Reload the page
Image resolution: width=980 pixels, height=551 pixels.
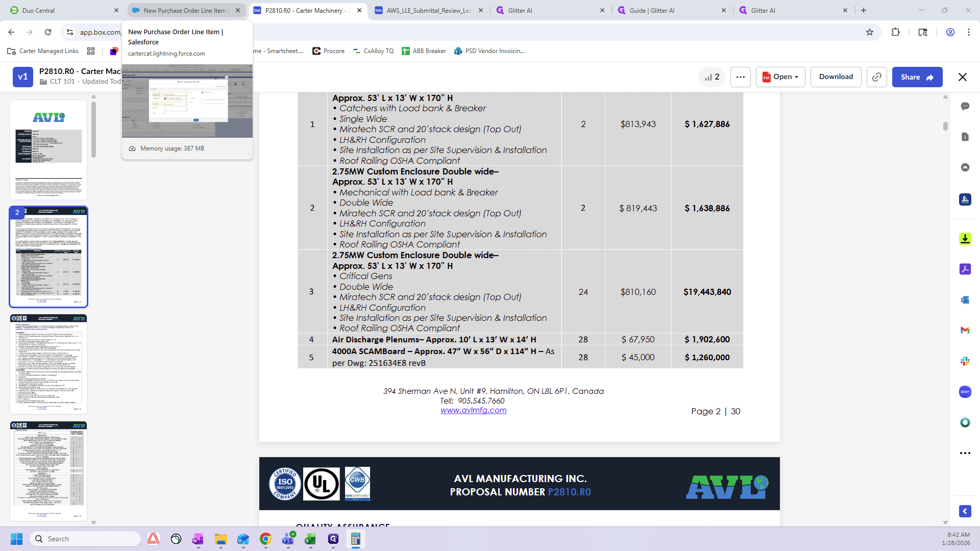[48, 32]
